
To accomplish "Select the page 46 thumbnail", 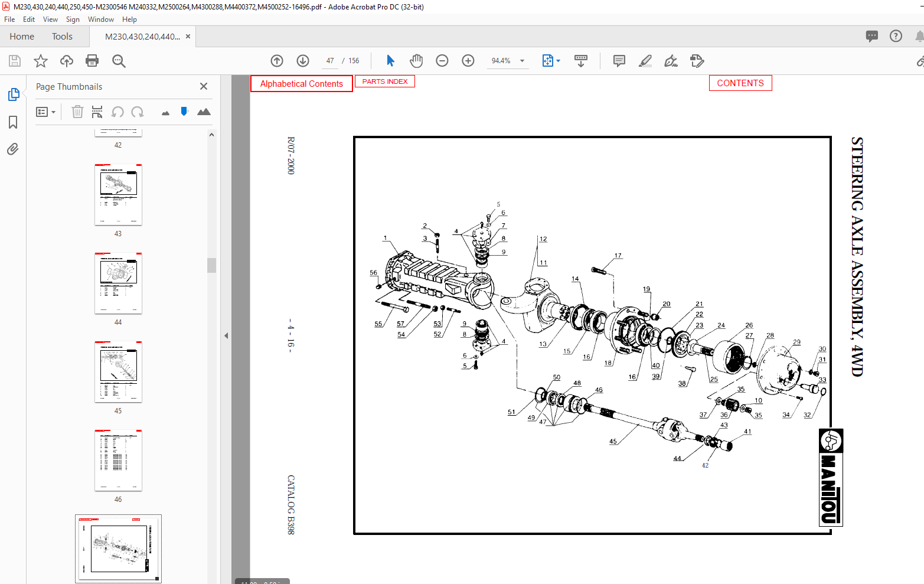I will pyautogui.click(x=118, y=460).
